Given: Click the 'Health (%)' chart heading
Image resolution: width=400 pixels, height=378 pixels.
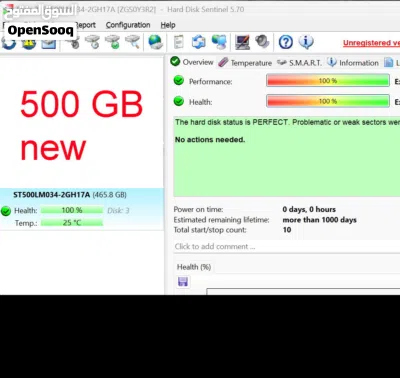Looking at the screenshot, I should tap(194, 267).
